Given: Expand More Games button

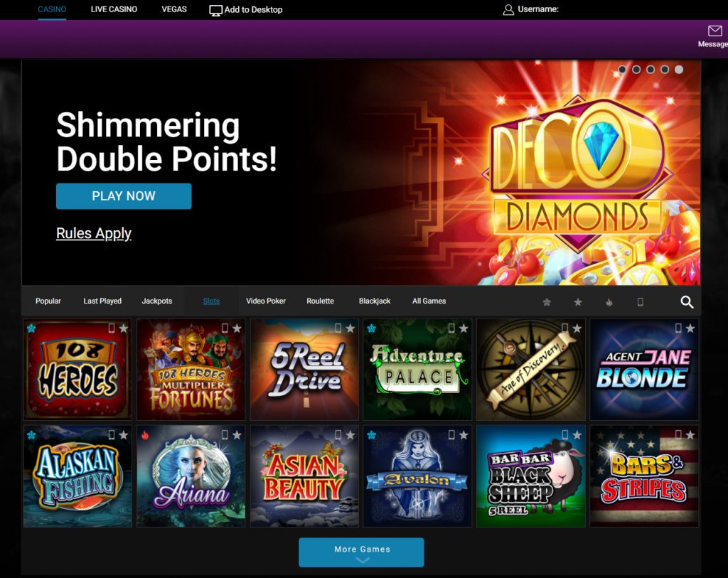Looking at the screenshot, I should pyautogui.click(x=361, y=552).
